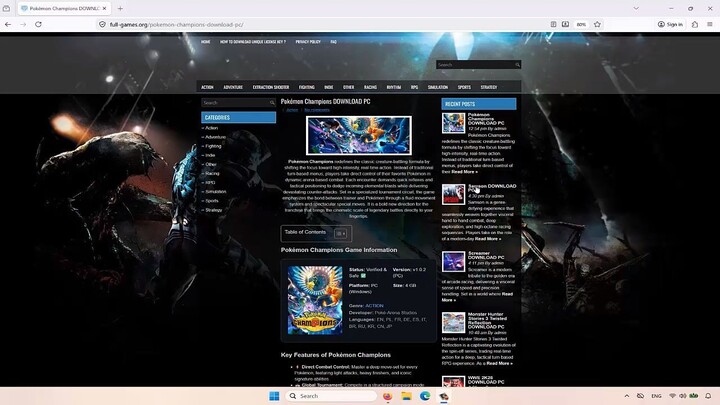Image resolution: width=720 pixels, height=405 pixels.
Task: List all open tabs via chevron
Action: pyautogui.click(x=636, y=8)
